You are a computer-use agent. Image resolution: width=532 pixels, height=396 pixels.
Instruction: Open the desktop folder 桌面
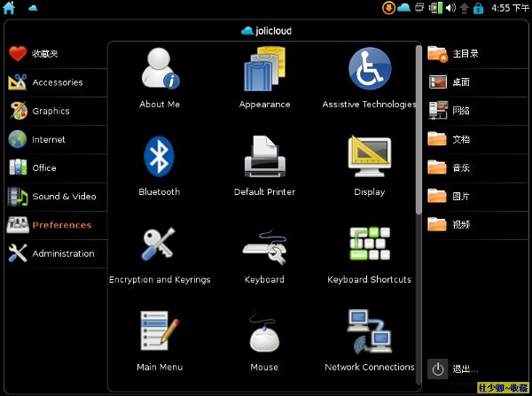(x=477, y=82)
